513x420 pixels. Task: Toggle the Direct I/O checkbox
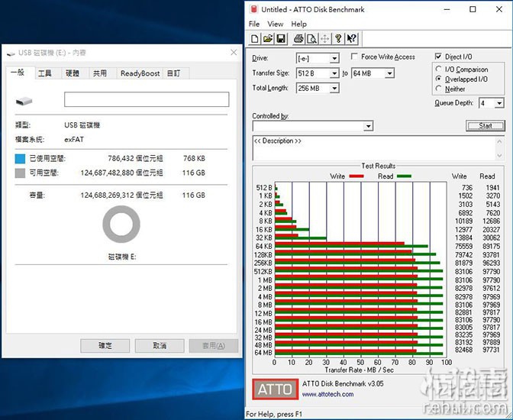(438, 57)
